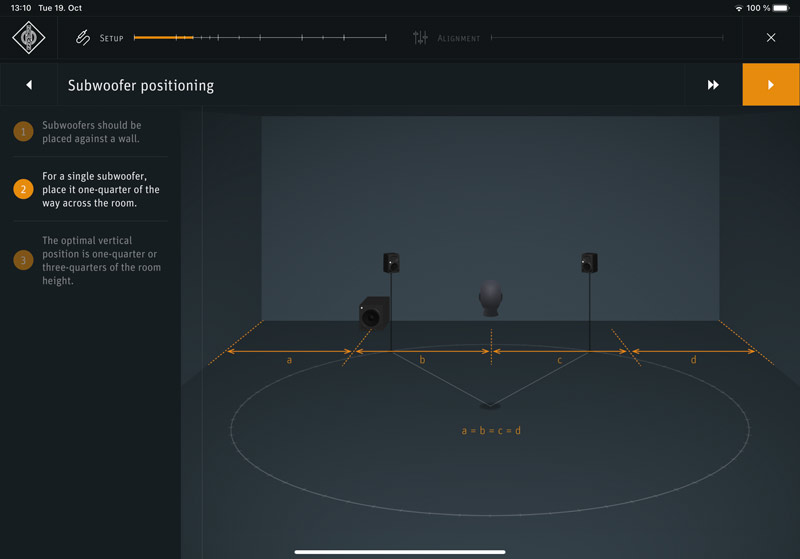Switch to the Alignment tab

458,38
